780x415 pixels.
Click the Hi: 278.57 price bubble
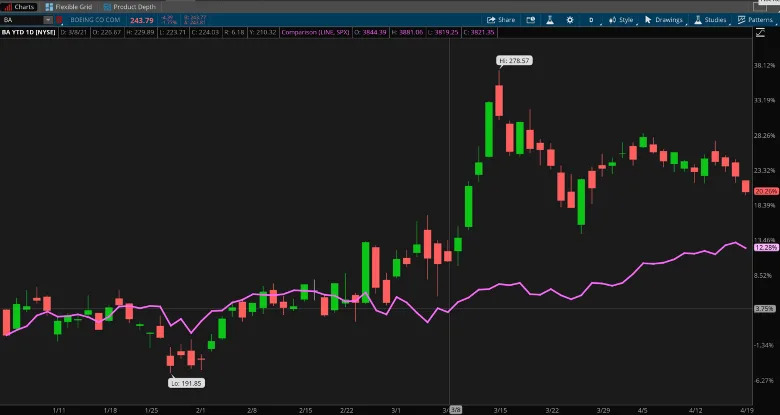point(514,61)
